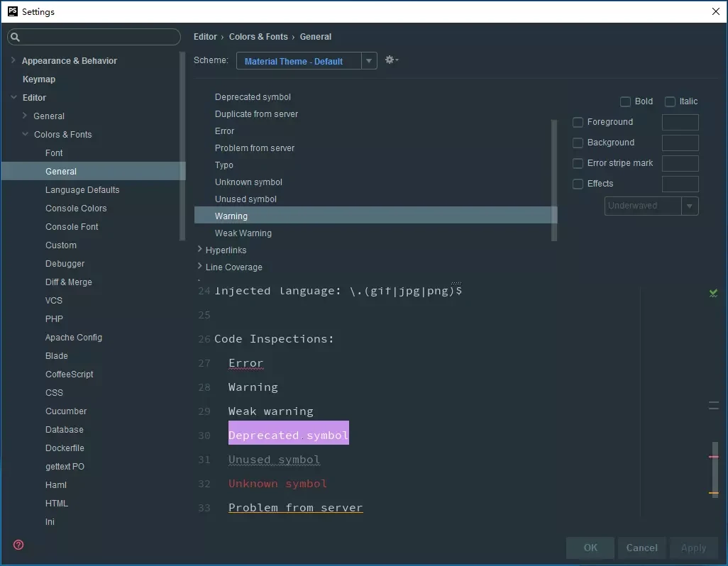Click the help question mark icon
This screenshot has width=728, height=566.
point(18,545)
